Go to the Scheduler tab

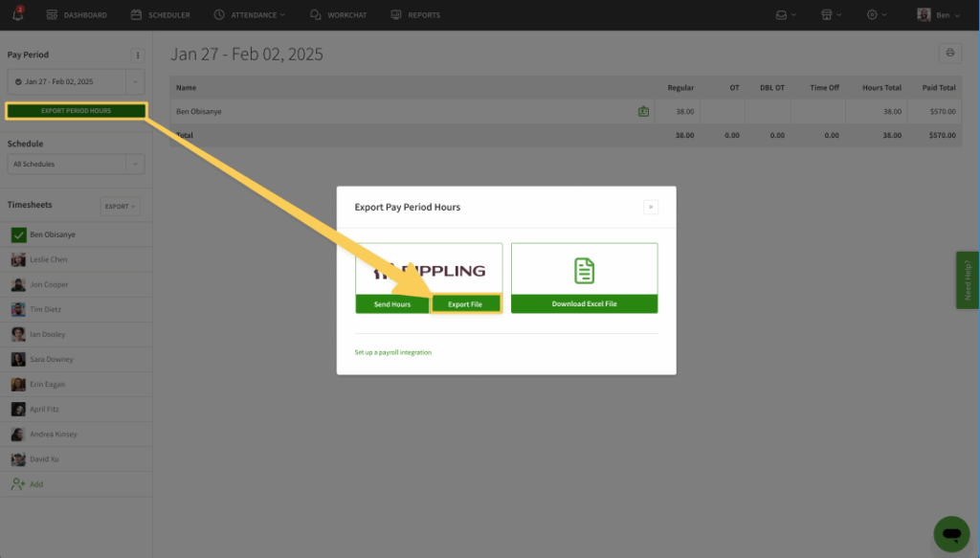(x=160, y=15)
